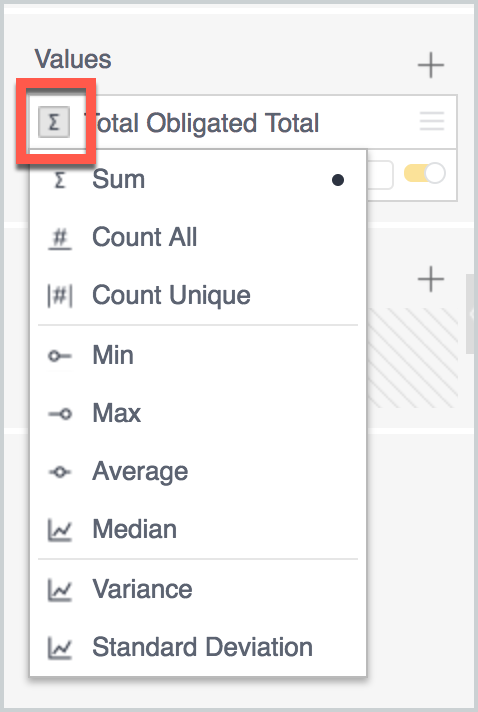Click the drag handle on Total Obligated Total

coord(432,121)
